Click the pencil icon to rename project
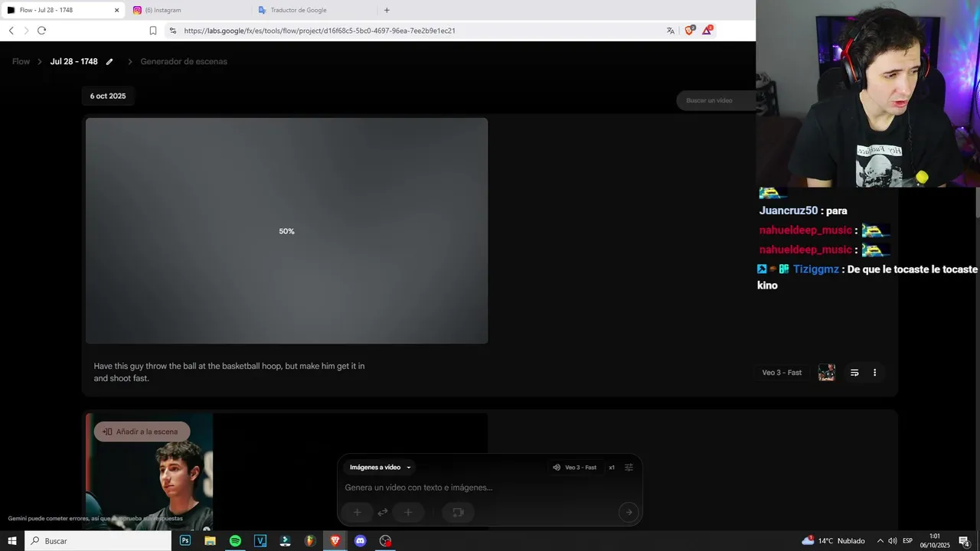Screen dimensions: 980x551 click(x=109, y=62)
